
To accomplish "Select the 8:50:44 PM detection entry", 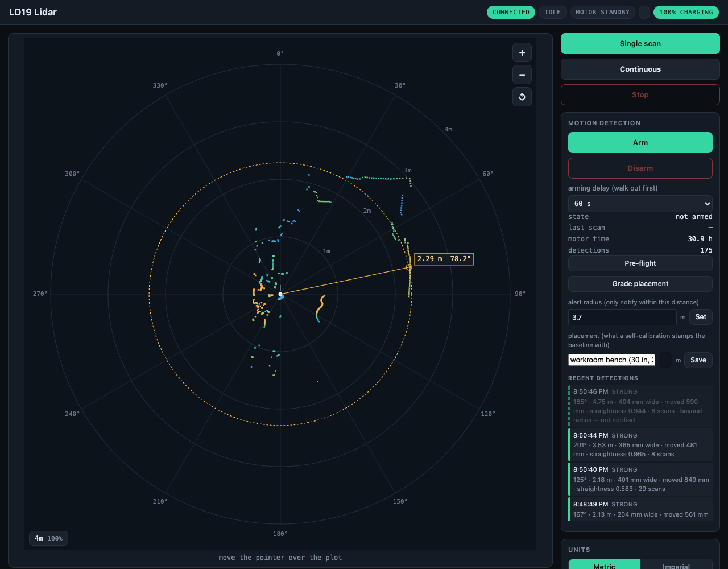I will coord(640,445).
